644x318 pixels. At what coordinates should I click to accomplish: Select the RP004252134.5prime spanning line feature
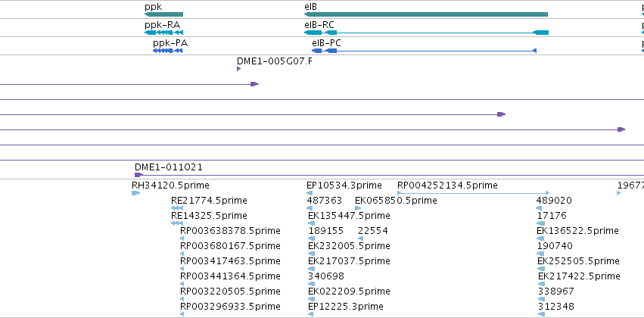(x=473, y=193)
